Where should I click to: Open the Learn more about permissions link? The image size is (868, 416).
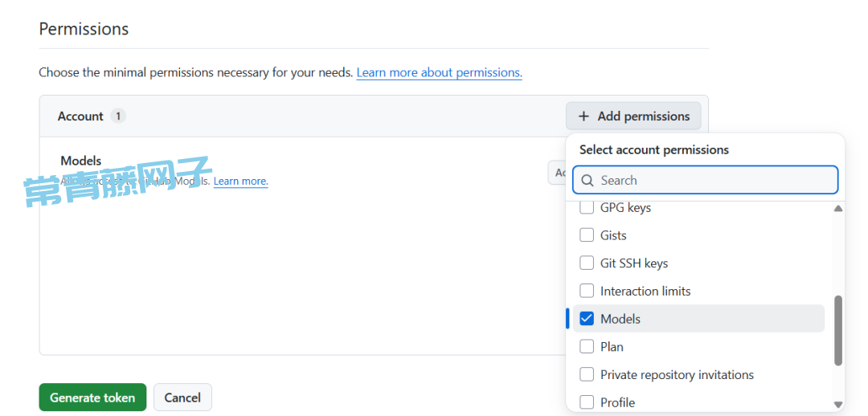pos(439,72)
